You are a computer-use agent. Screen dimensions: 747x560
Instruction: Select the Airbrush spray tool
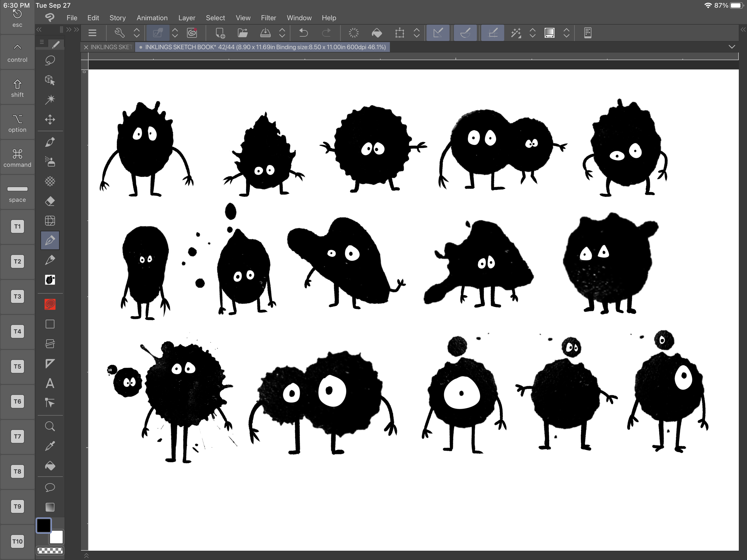point(50,162)
